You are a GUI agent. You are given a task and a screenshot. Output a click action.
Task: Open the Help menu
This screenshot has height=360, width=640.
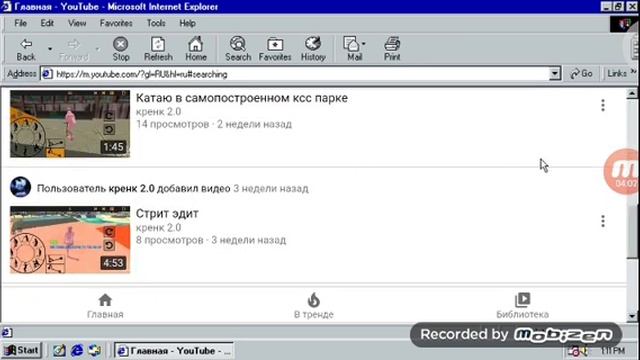(x=187, y=23)
